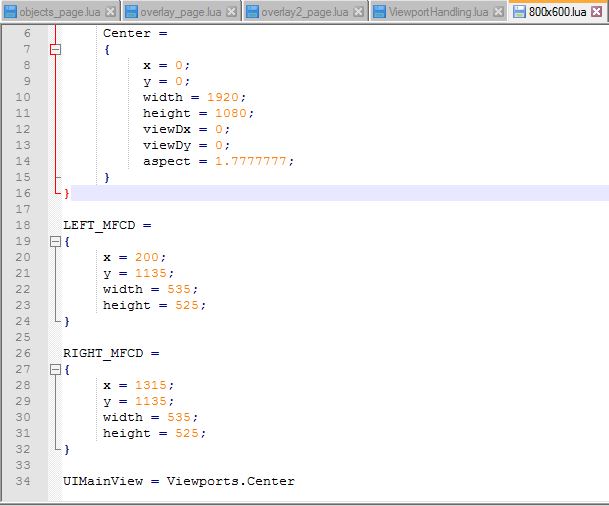Place cursor on Viewports.Center text
609x506 pixels.
230,481
